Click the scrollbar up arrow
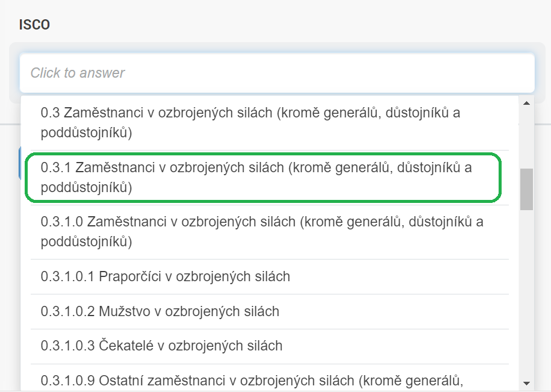551x392 pixels. tap(525, 102)
